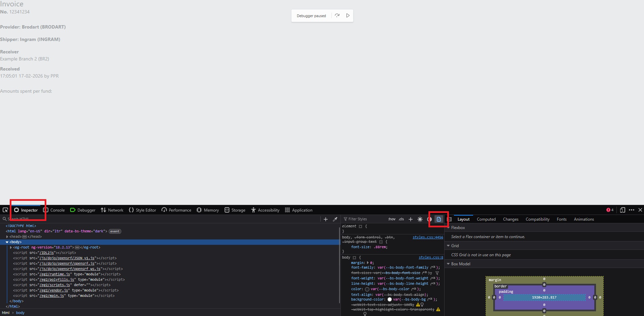
Task: Open the styles.css:4456 source link
Action: click(x=427, y=237)
